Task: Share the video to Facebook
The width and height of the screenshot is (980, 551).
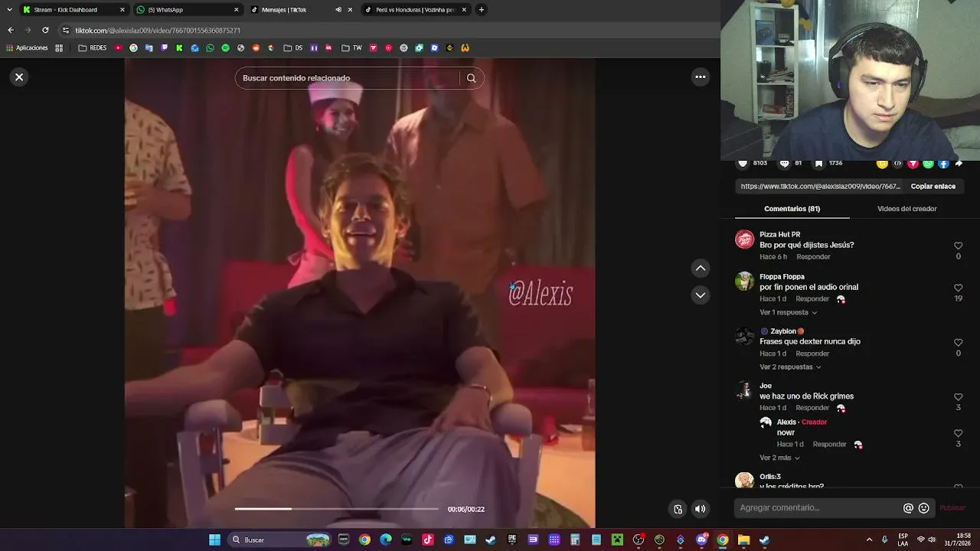Action: click(x=943, y=164)
